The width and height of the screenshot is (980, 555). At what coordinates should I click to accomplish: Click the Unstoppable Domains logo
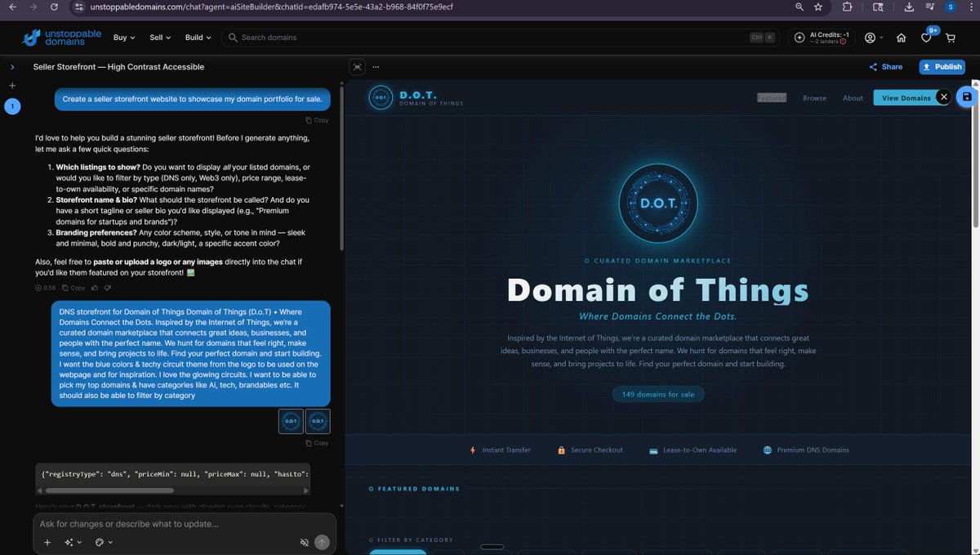[x=61, y=37]
